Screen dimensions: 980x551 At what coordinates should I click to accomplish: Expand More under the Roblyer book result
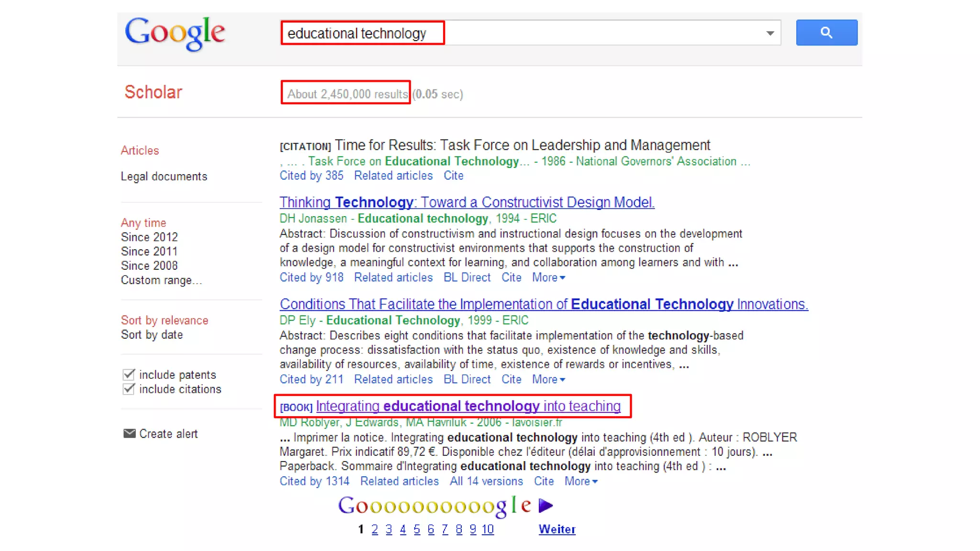click(x=580, y=481)
